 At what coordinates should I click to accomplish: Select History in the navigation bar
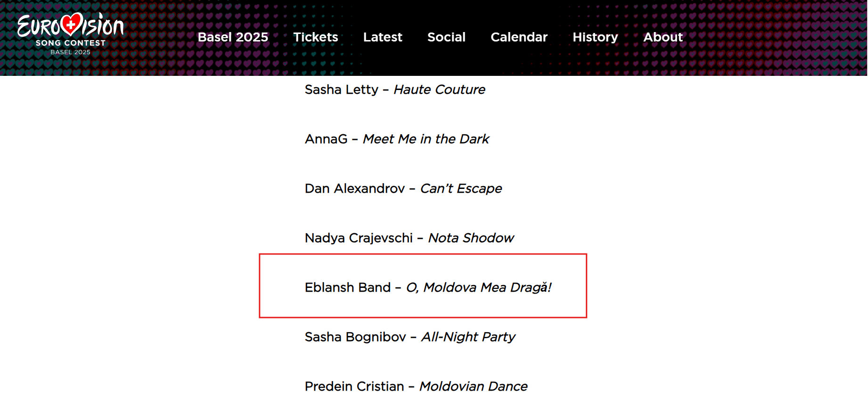tap(595, 37)
